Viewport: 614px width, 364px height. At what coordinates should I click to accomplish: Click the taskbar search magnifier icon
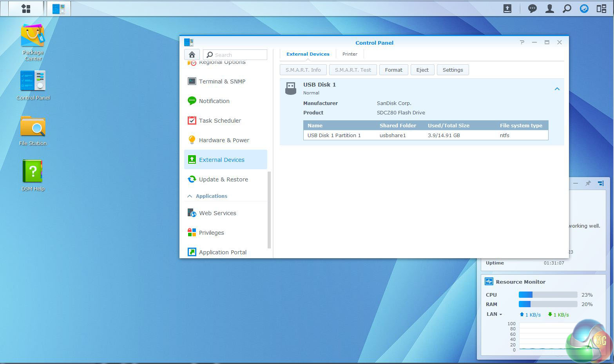(x=567, y=9)
